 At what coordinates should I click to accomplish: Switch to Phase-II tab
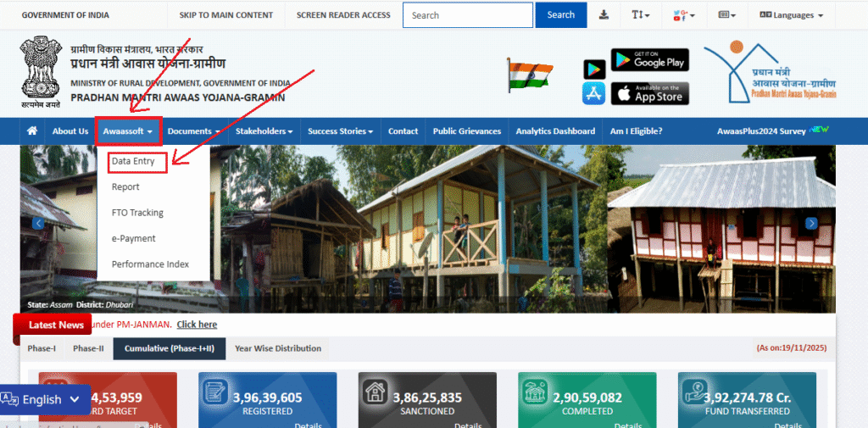coord(88,349)
